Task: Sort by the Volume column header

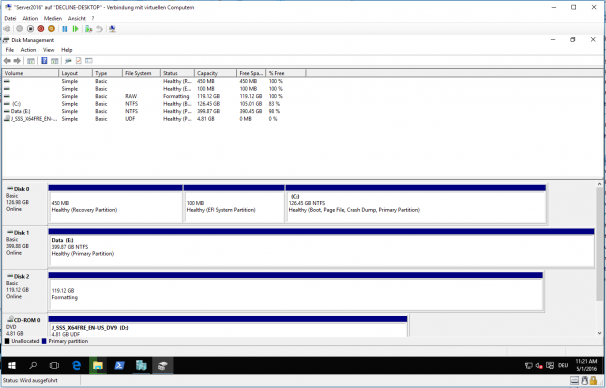Action: click(30, 73)
